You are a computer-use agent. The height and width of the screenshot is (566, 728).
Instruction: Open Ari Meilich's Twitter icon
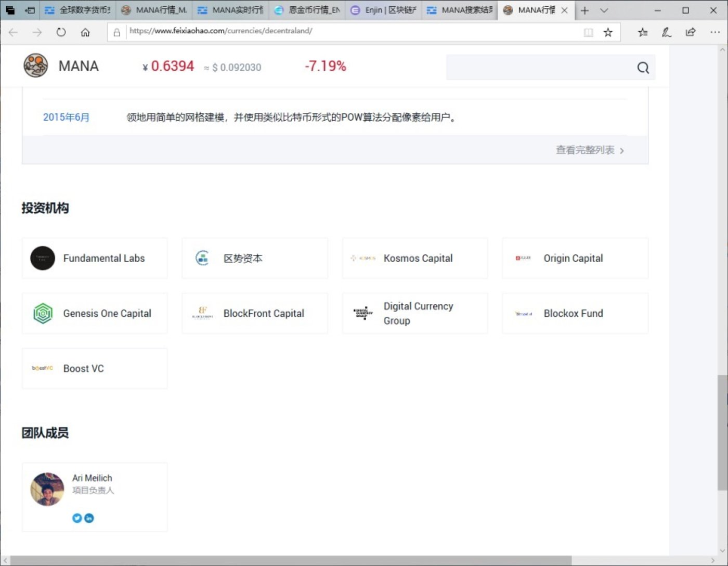coord(77,518)
